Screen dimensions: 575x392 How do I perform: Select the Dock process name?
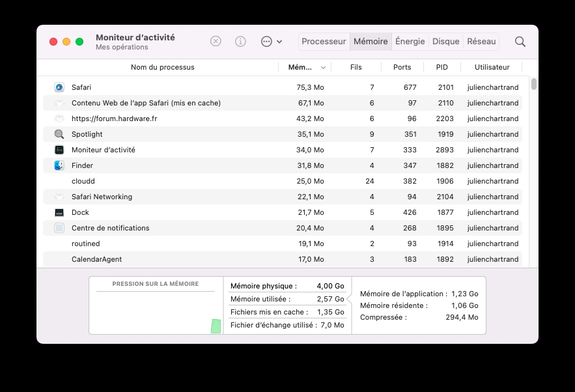[x=80, y=212]
